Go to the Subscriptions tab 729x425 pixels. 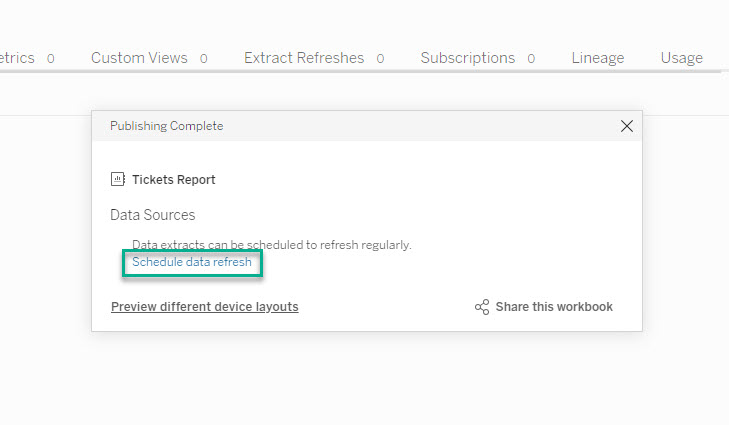(x=467, y=58)
